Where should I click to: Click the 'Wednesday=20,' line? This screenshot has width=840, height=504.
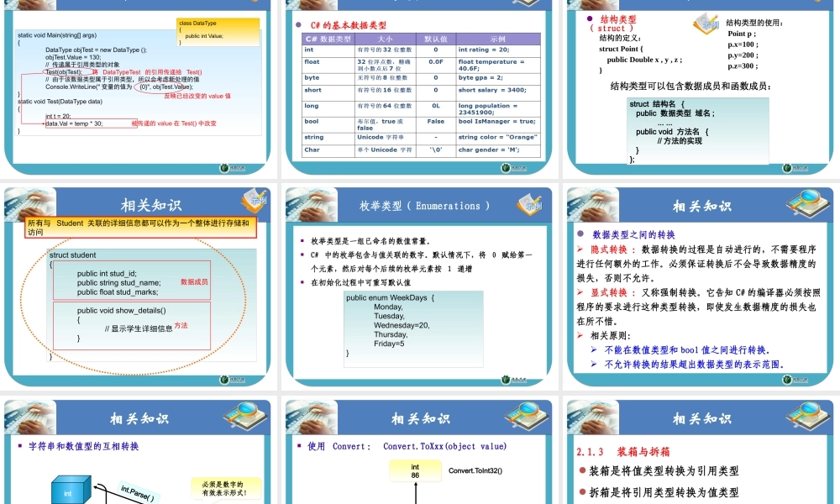[402, 325]
